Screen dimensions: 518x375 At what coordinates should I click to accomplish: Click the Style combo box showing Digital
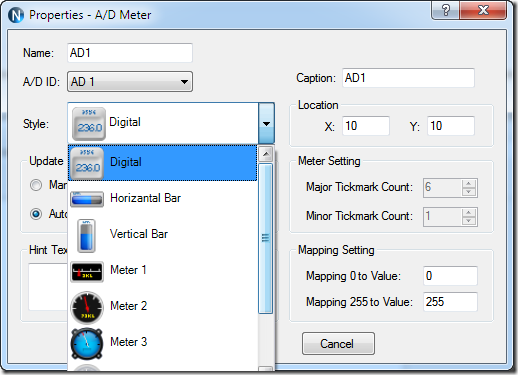pyautogui.click(x=171, y=123)
